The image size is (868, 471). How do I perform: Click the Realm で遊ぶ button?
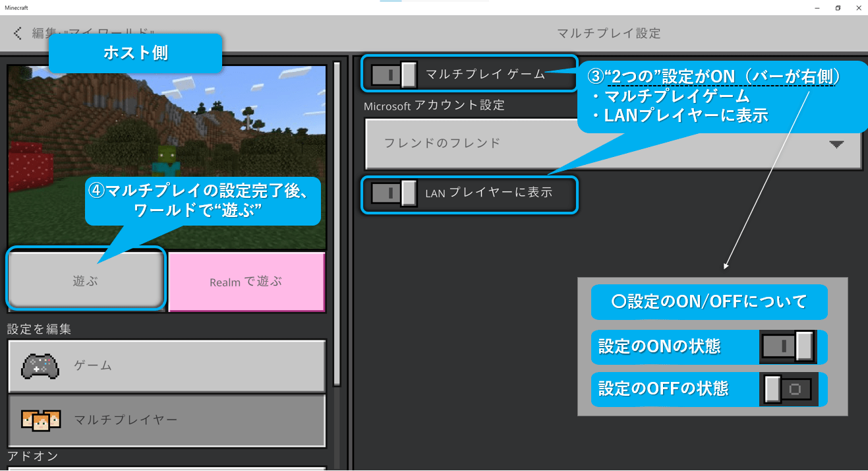point(246,282)
